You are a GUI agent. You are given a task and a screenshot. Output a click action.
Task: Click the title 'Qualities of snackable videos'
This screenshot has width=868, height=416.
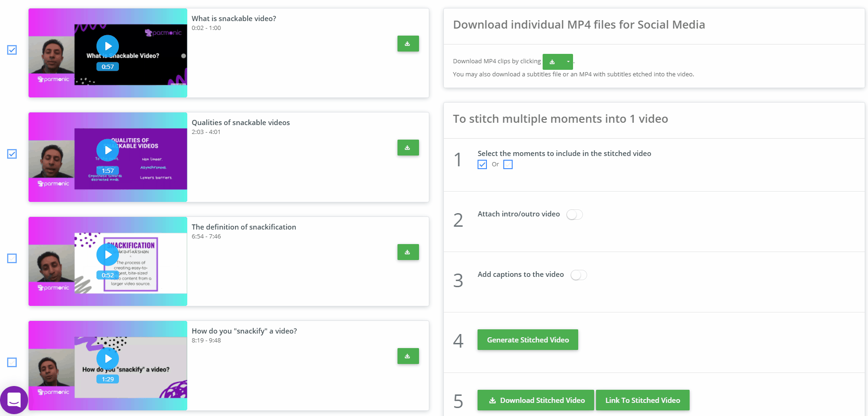point(241,123)
